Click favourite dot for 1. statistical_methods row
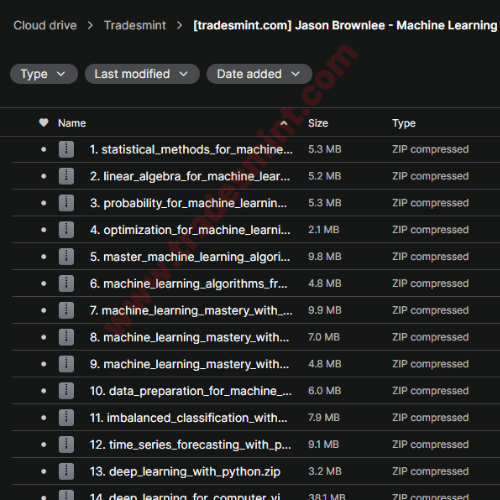The image size is (500, 500). click(x=44, y=149)
